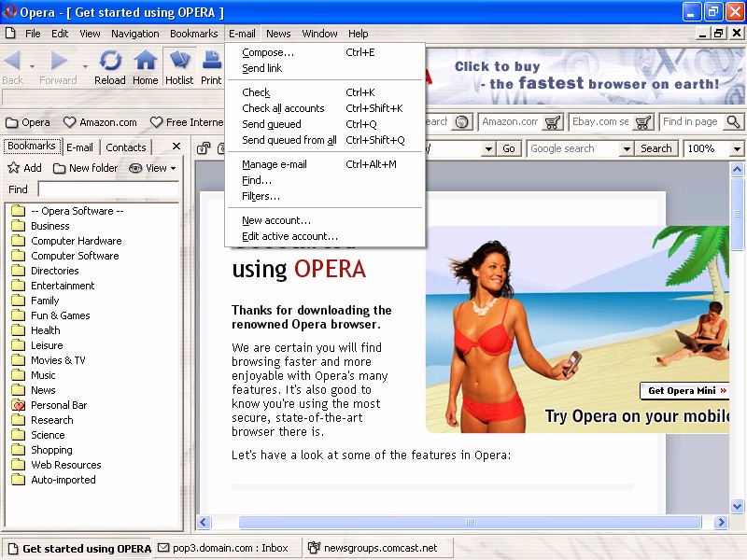747x560 pixels.
Task: Click the Reload toolbar icon
Action: click(109, 63)
